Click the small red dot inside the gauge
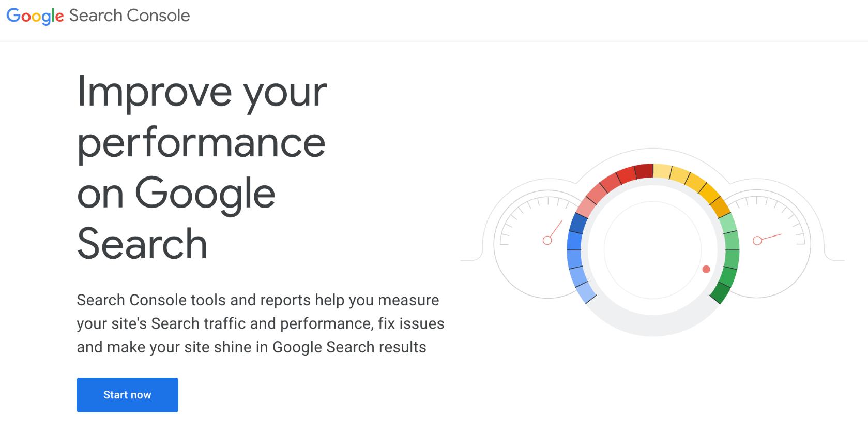 (706, 269)
